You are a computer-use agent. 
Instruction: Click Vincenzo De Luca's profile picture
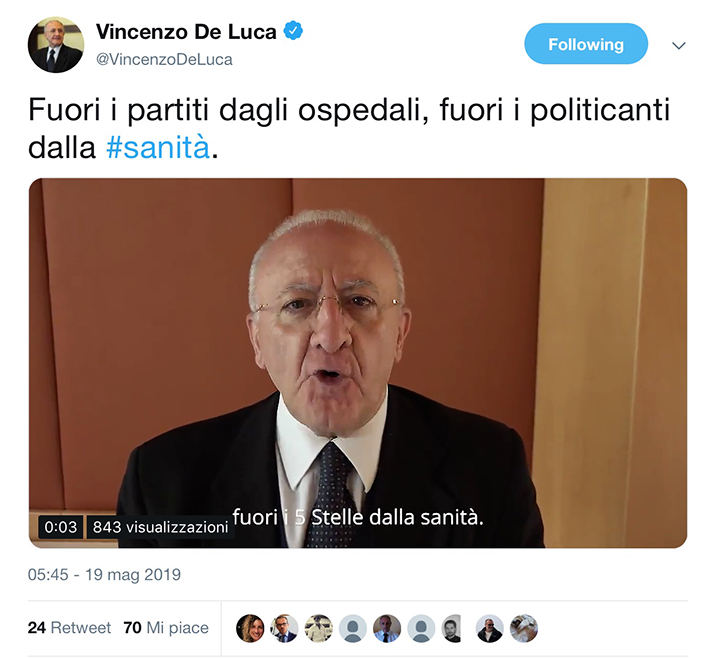(x=56, y=45)
